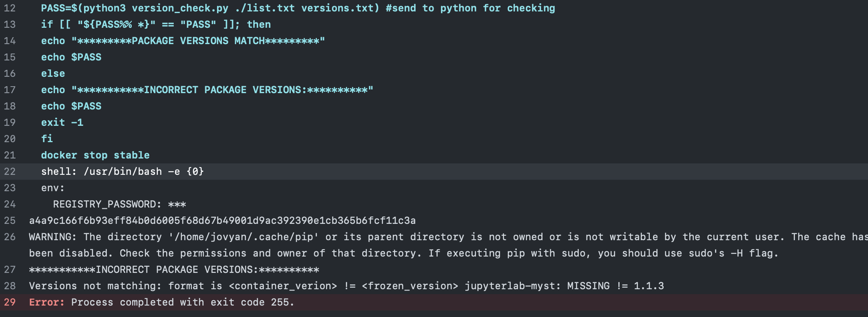The width and height of the screenshot is (868, 317).
Task: Click the 'docker stop stable' command line
Action: 95,155
